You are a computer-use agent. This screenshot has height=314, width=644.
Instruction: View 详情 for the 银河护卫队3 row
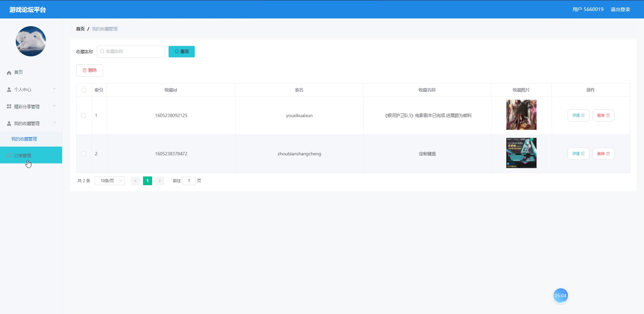pyautogui.click(x=578, y=115)
